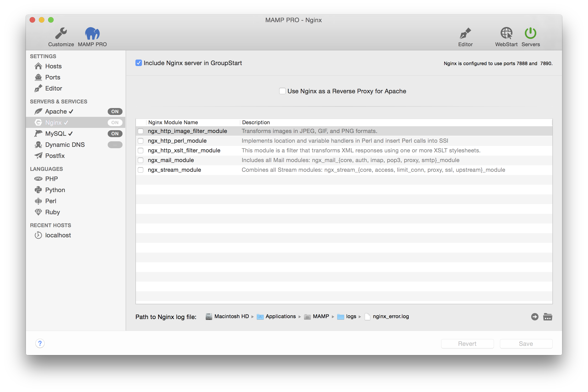Check ngx_mail_module checkbox
The image size is (588, 392).
(x=141, y=160)
